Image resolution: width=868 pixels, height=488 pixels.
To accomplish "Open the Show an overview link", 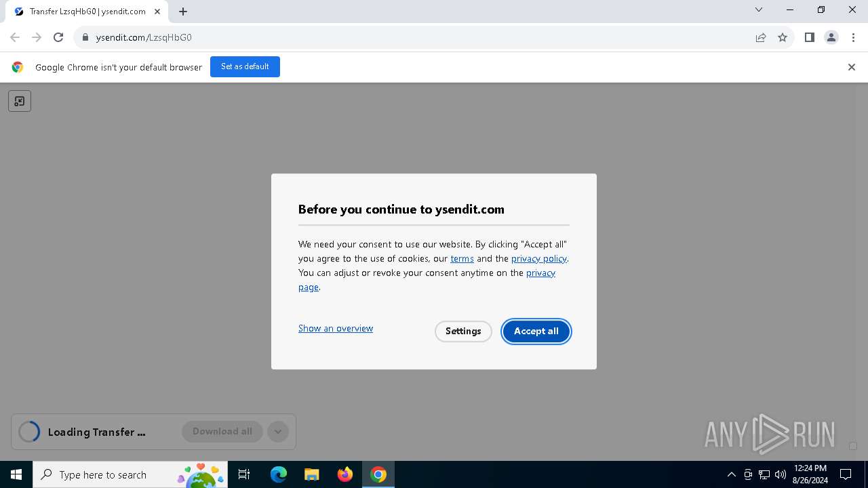I will click(x=336, y=328).
